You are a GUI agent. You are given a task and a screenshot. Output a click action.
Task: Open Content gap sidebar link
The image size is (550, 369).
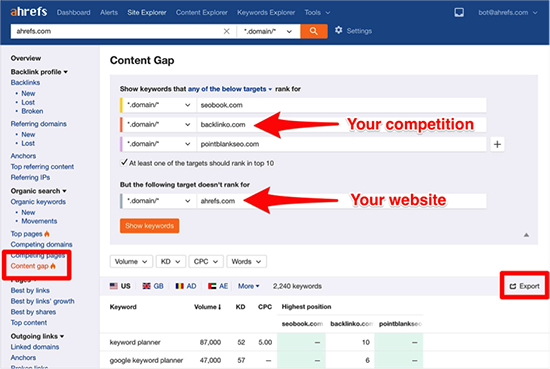[x=33, y=266]
